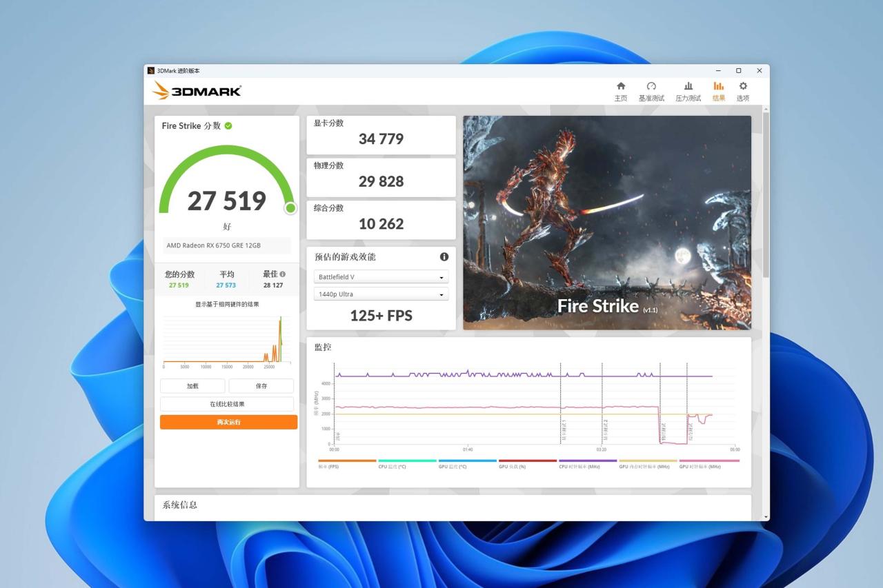
Task: Maximize the 3DMark window
Action: pos(739,70)
